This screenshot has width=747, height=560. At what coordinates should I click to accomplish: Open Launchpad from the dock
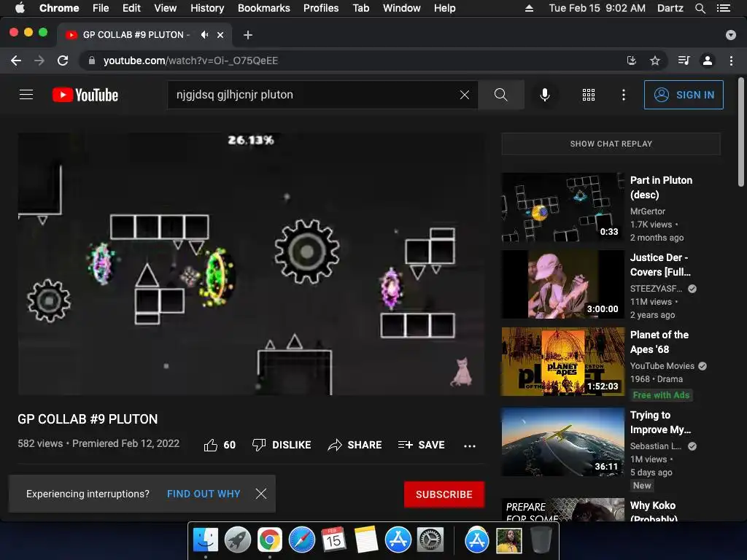coord(238,540)
